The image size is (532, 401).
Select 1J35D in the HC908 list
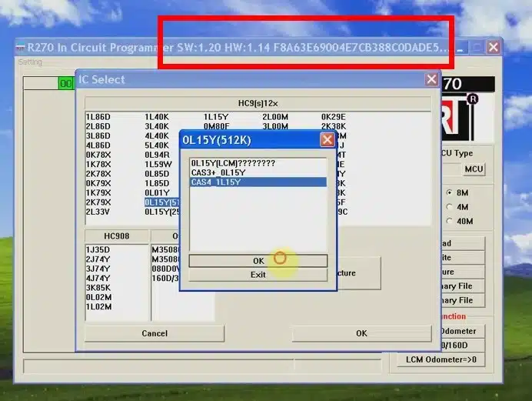98,249
